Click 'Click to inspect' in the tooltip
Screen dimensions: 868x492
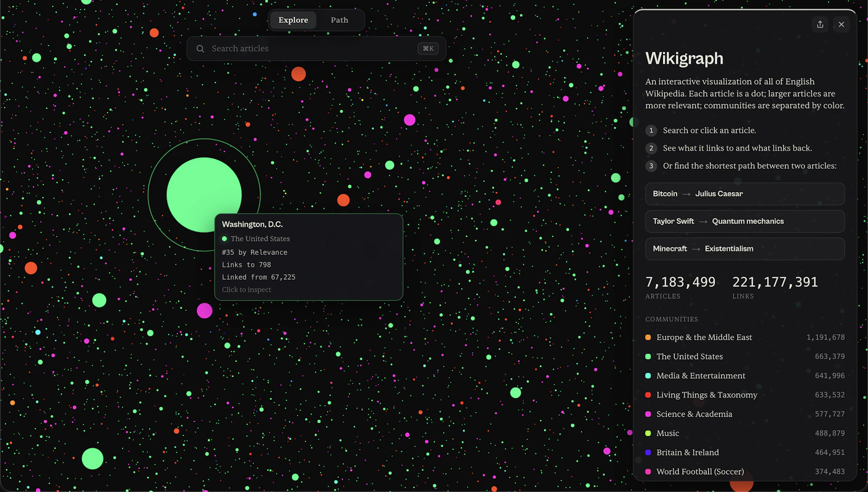pos(246,290)
